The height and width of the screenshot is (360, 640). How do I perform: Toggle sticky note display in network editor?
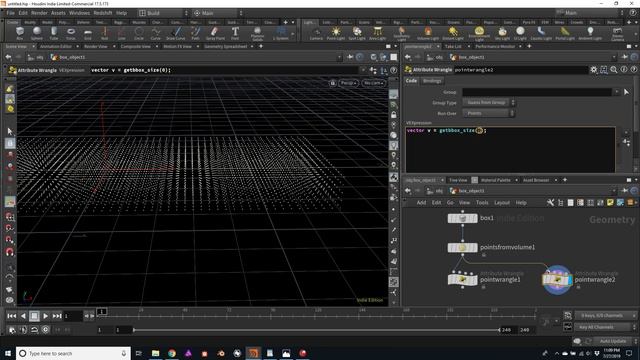click(610, 202)
